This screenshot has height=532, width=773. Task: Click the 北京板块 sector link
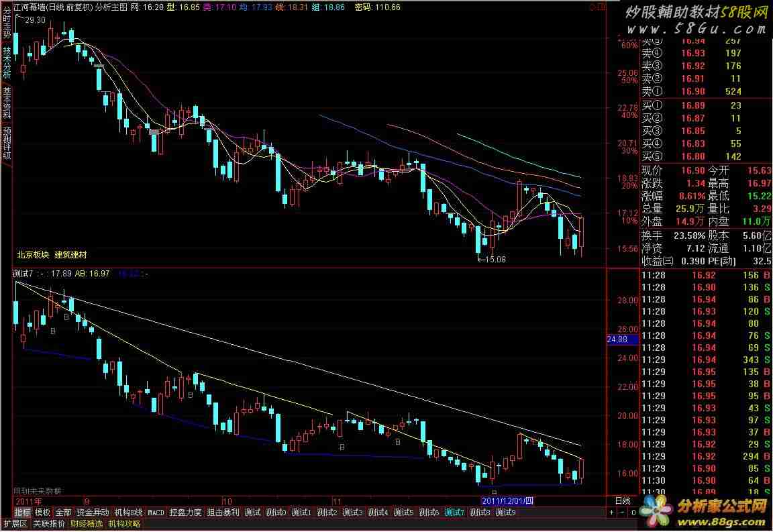pos(33,255)
